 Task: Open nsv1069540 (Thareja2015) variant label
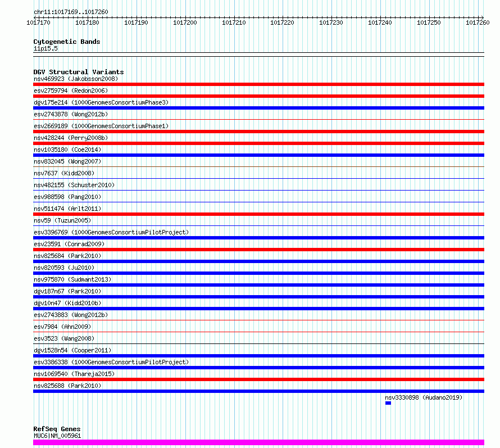(74, 374)
